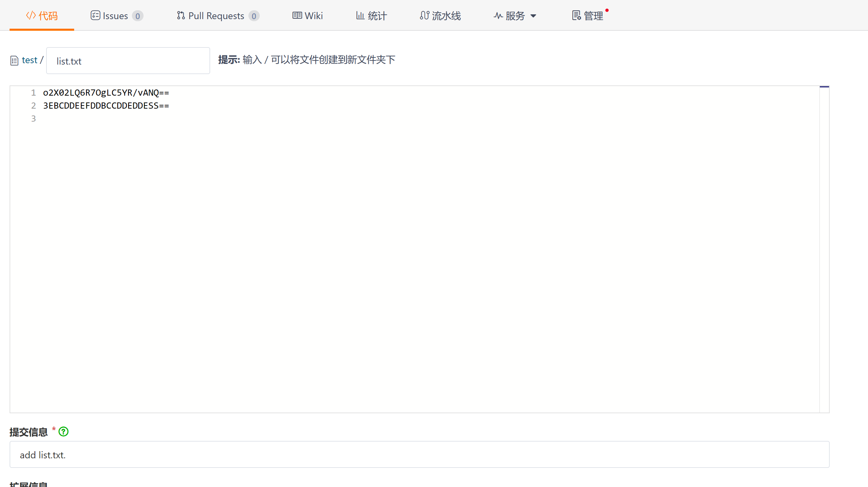Click the 管理 settings document icon

(x=577, y=15)
